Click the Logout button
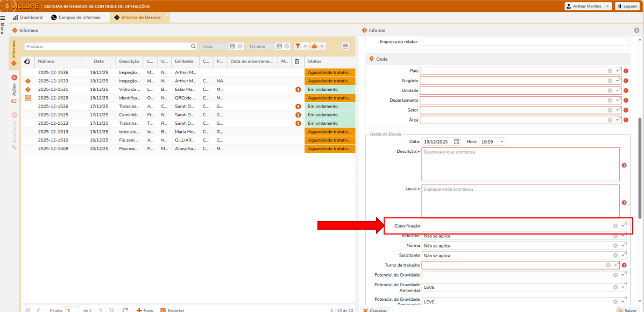Viewport: 644px width, 312px height. tap(627, 6)
